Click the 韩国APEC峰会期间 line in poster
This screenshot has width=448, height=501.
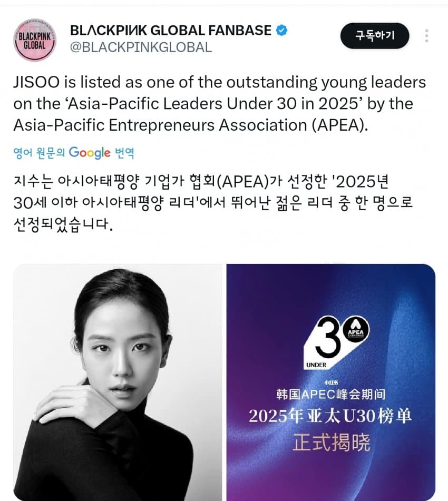(331, 394)
